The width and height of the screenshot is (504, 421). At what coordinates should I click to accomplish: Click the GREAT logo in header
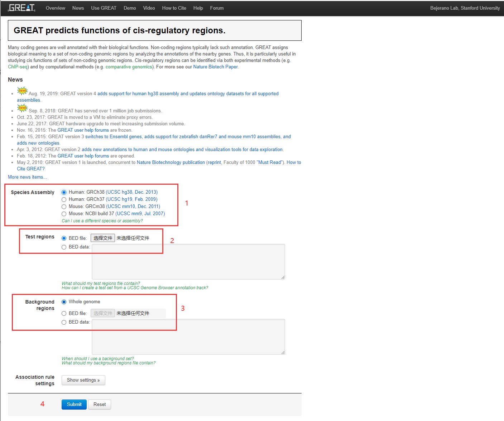(21, 8)
